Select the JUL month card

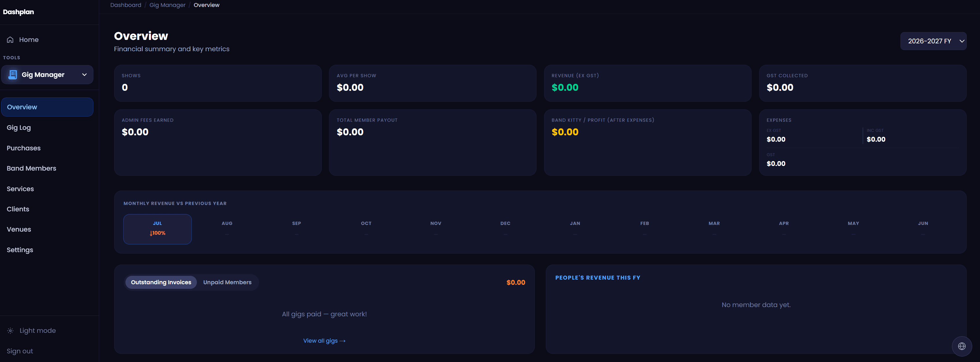pos(158,229)
